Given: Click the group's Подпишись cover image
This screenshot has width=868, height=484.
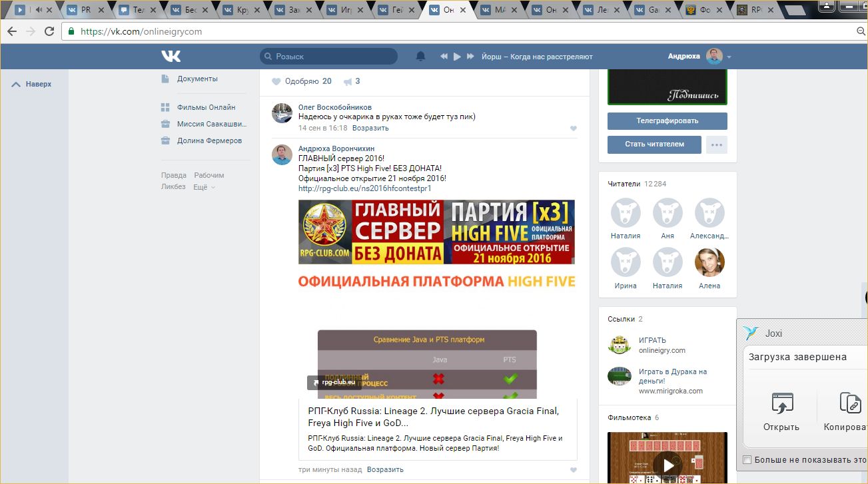Looking at the screenshot, I should 667,87.
